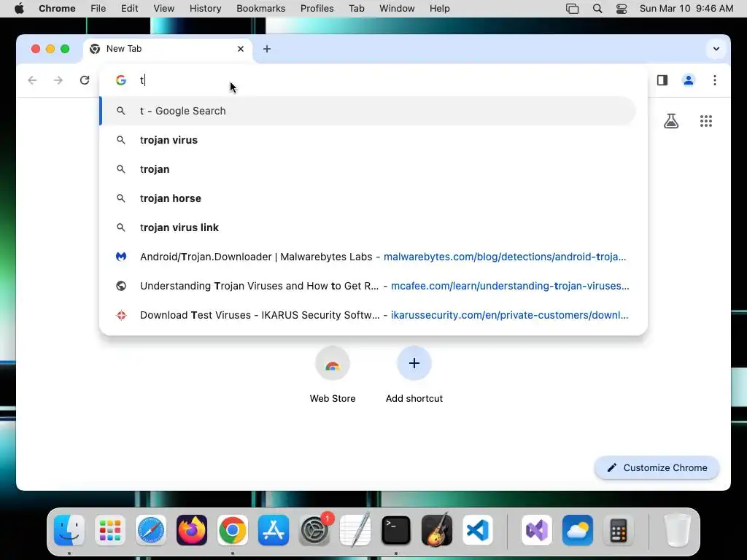Open the Tab menu

tap(356, 9)
